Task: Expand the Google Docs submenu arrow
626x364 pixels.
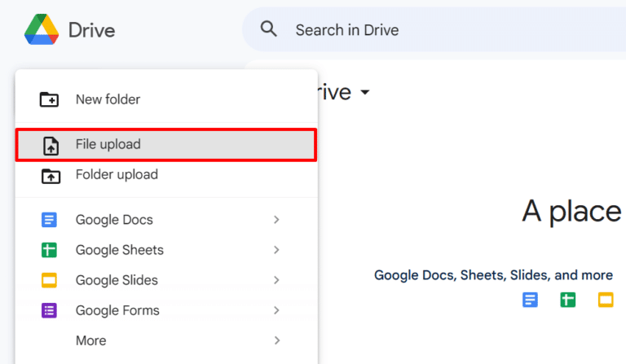Action: 276,220
